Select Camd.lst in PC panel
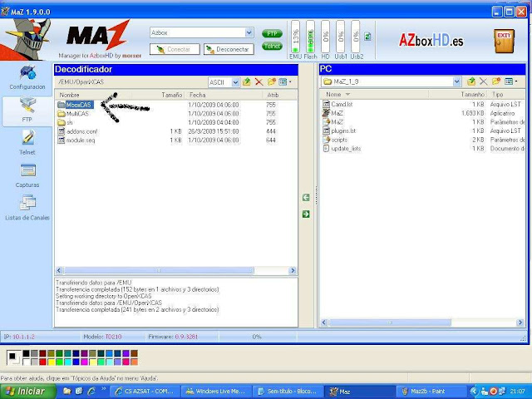The width and height of the screenshot is (532, 399). coord(337,104)
